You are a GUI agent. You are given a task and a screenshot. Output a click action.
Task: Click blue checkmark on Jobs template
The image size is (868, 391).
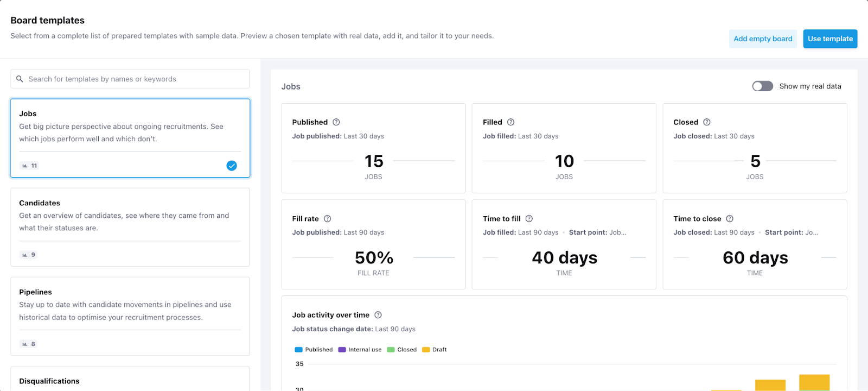[232, 166]
